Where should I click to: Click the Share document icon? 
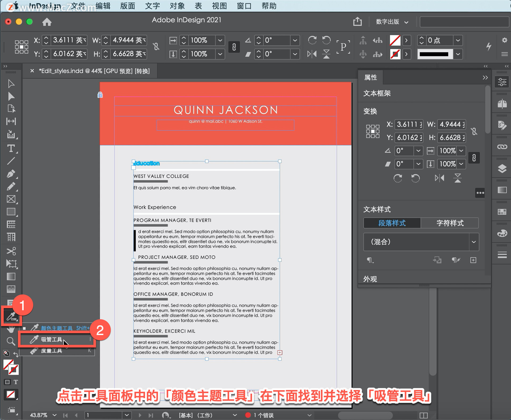point(357,22)
